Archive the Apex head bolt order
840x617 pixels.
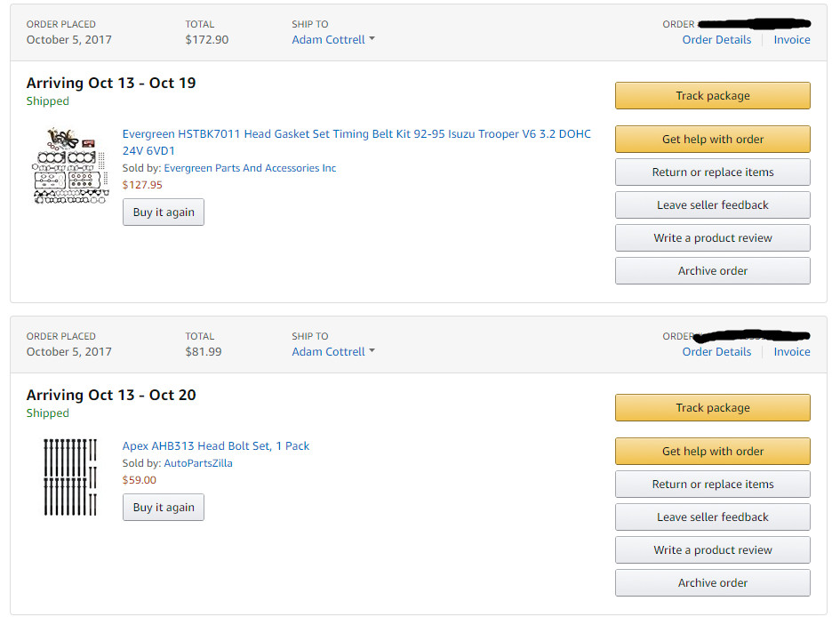click(713, 583)
